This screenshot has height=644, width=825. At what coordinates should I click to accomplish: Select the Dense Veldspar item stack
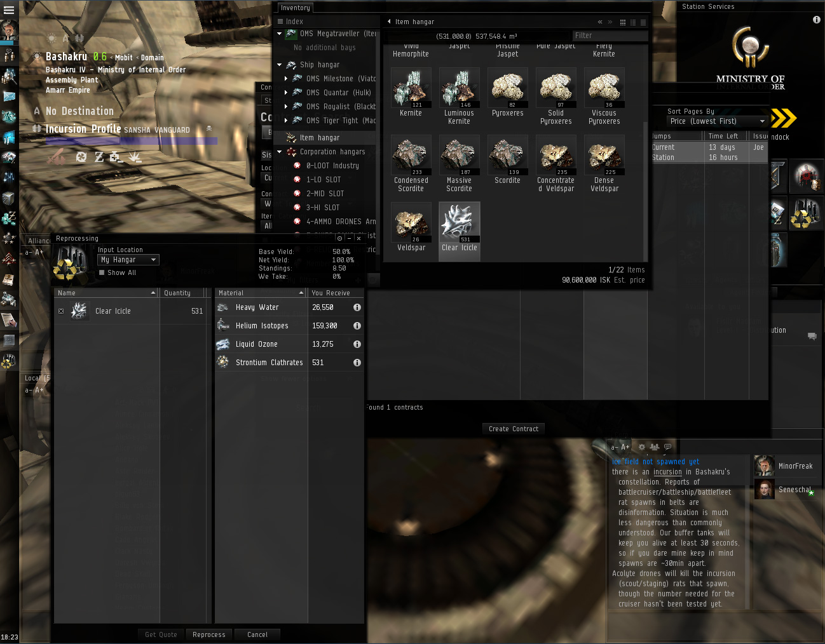(604, 164)
